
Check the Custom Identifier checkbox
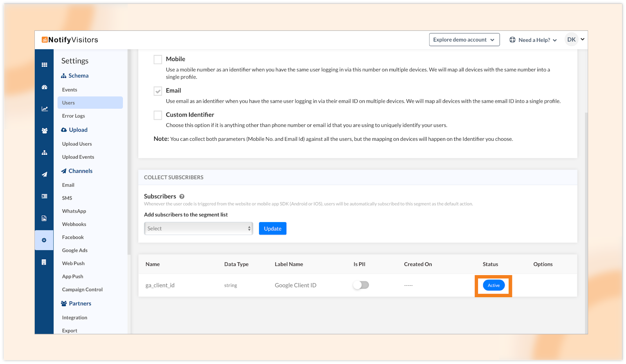click(158, 115)
